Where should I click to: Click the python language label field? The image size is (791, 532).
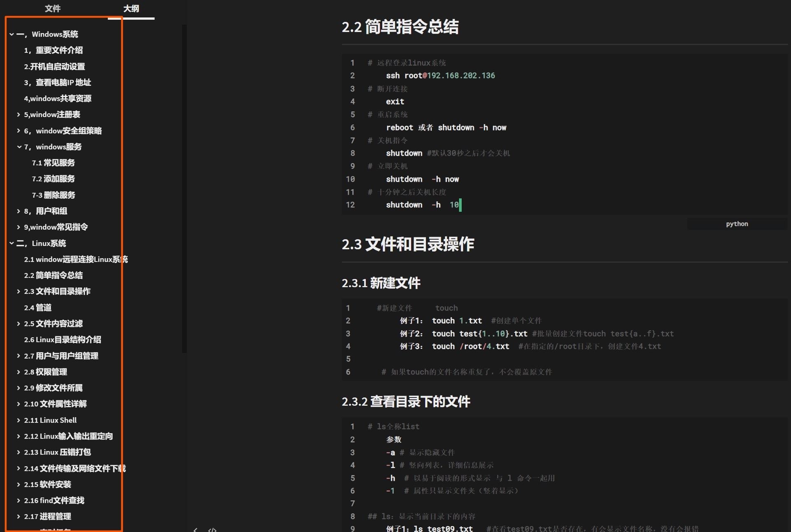point(737,224)
